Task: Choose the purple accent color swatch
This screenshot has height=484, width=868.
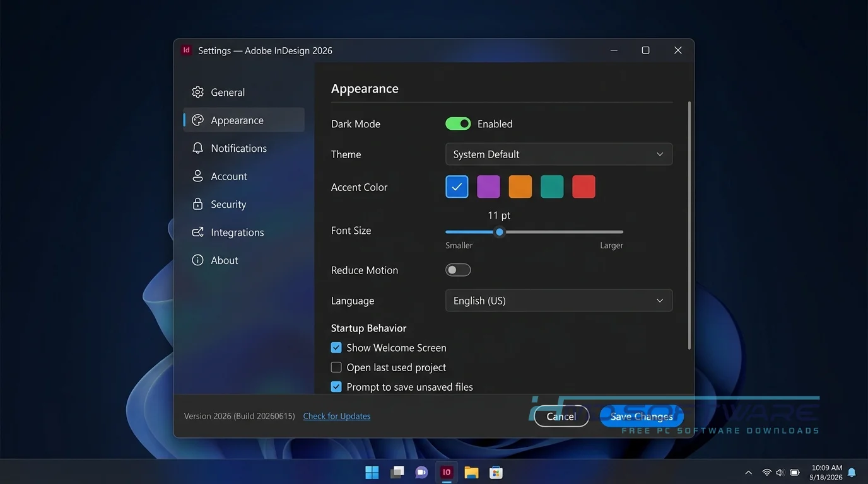Action: [x=488, y=187]
